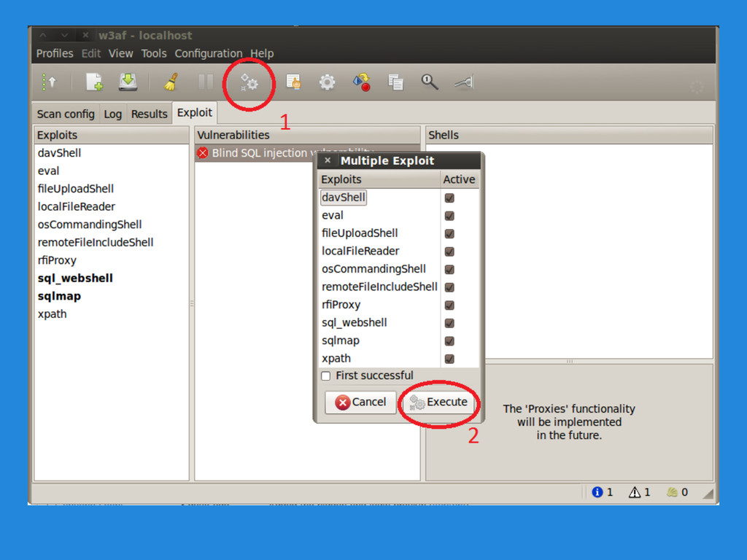
Task: Open the proxy tool icon
Action: tap(464, 83)
